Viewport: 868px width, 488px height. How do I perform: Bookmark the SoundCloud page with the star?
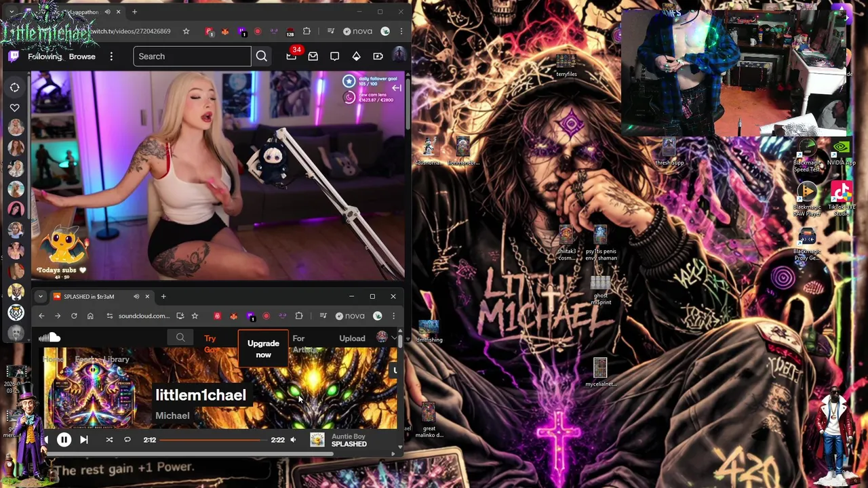point(195,316)
